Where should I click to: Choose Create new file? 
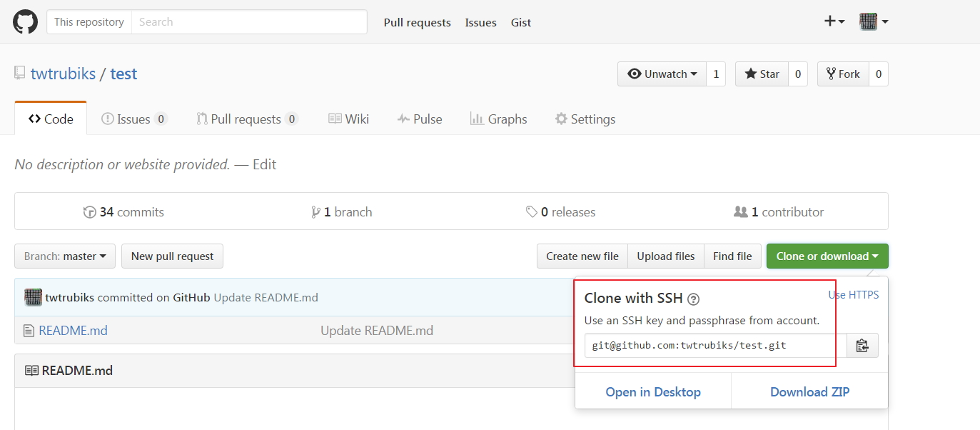pyautogui.click(x=582, y=256)
